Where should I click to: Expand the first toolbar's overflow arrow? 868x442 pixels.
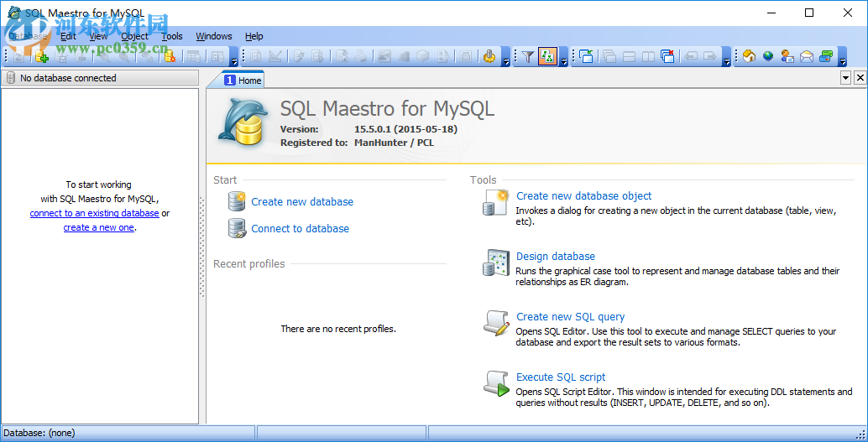click(234, 56)
